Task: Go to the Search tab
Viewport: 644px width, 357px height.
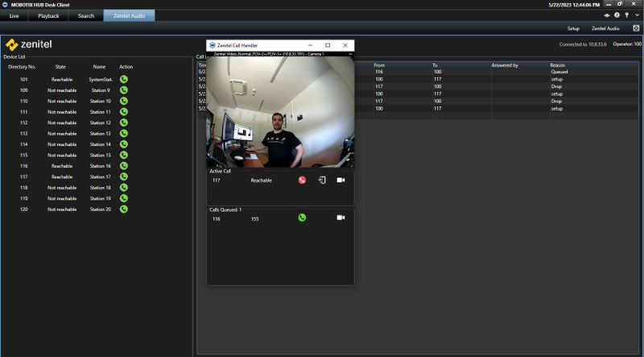Action: (x=86, y=15)
